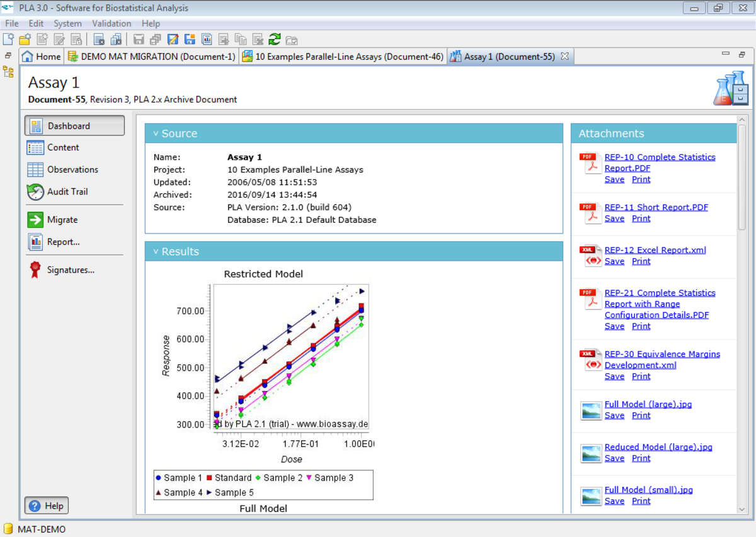Maximize the editor area using tab bar button
This screenshot has height=537, width=756.
click(742, 54)
